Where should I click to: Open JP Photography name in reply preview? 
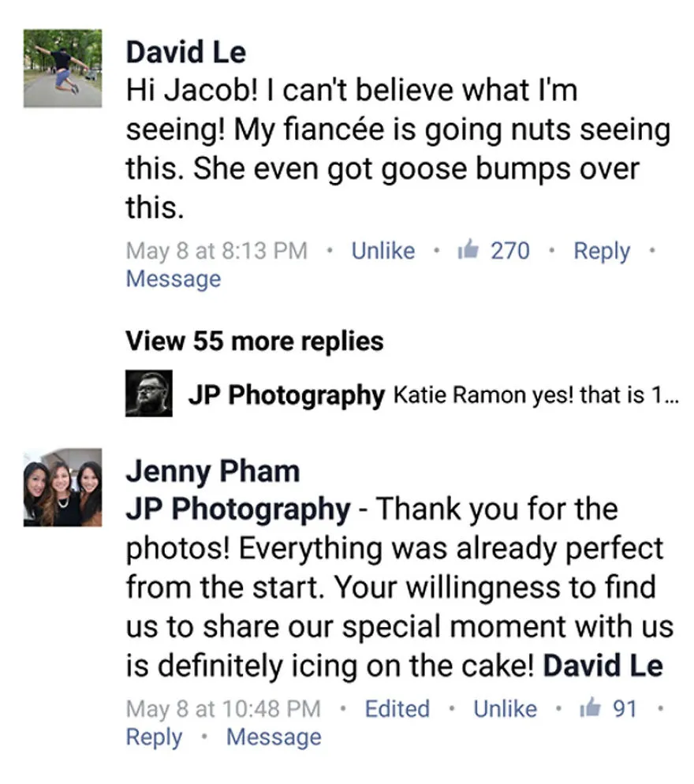tap(286, 395)
